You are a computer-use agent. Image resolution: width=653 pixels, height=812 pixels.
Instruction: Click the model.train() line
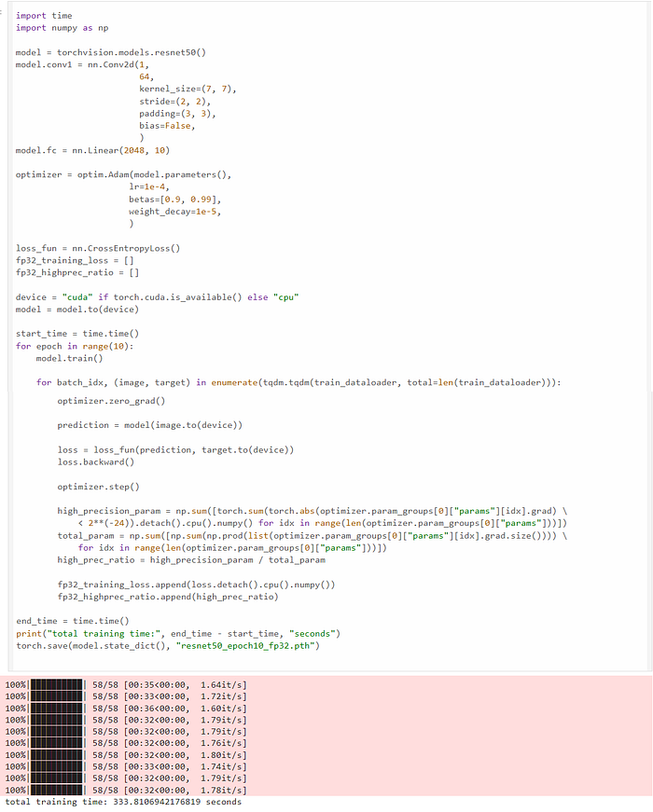point(69,358)
